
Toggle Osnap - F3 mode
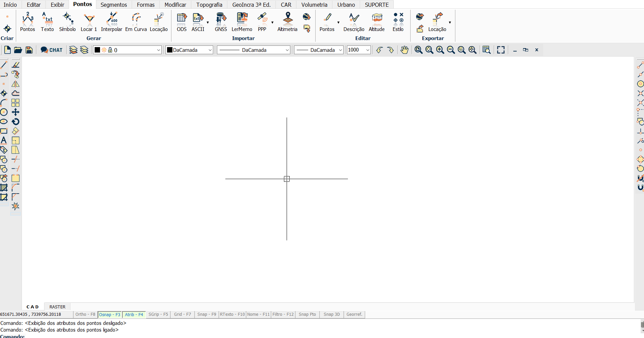pos(109,314)
